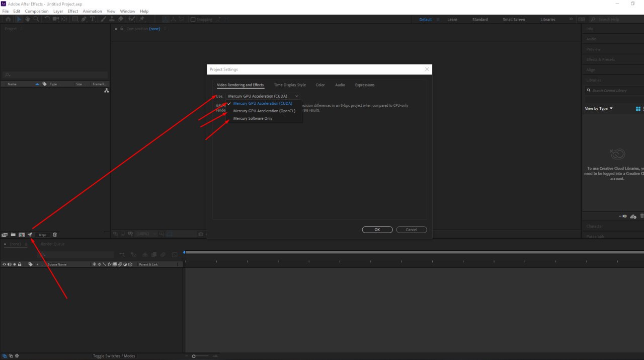The height and width of the screenshot is (360, 644).
Task: Select the Pan Behind anchor point tool
Action: coord(64,19)
